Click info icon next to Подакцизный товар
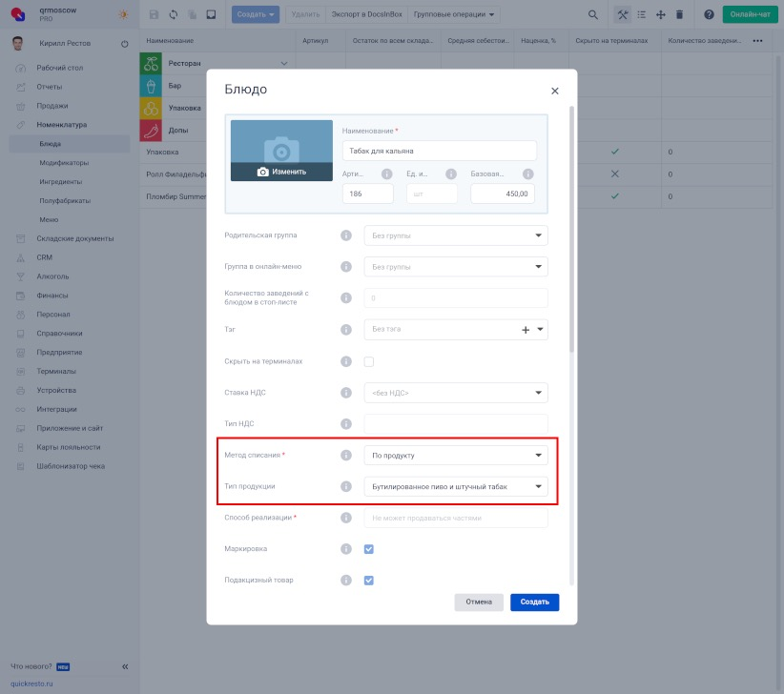Viewport: 784px width, 694px height. [346, 581]
